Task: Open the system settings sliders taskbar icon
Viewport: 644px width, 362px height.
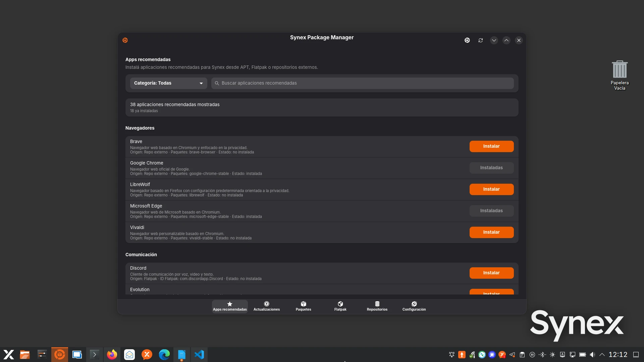Action: (x=42, y=355)
